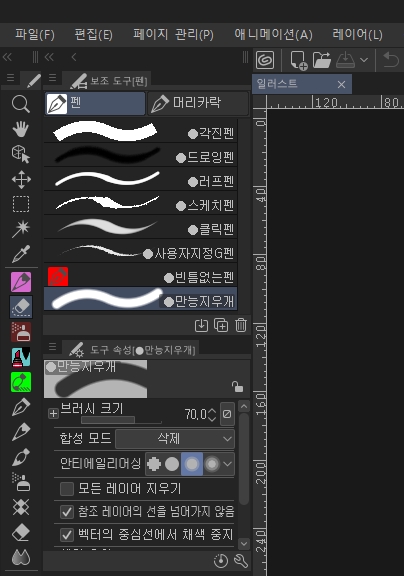404x576 pixels.
Task: Duplicate the selected sub tool
Action: point(221,325)
